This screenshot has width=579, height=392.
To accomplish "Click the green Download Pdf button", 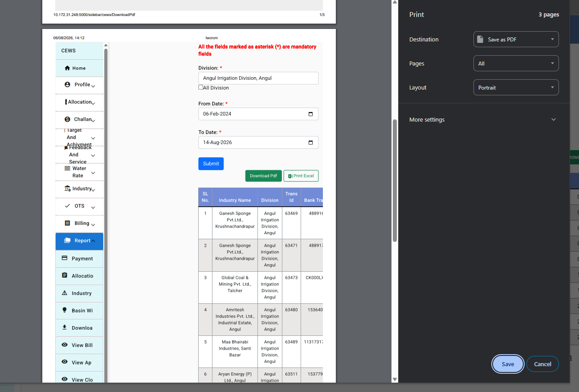I will (263, 176).
